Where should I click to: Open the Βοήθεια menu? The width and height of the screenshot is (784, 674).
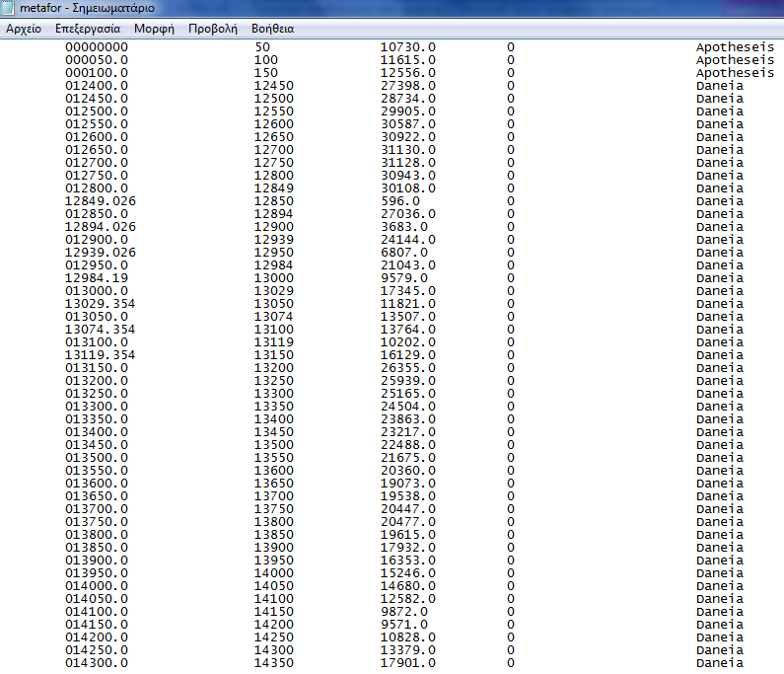tap(272, 29)
